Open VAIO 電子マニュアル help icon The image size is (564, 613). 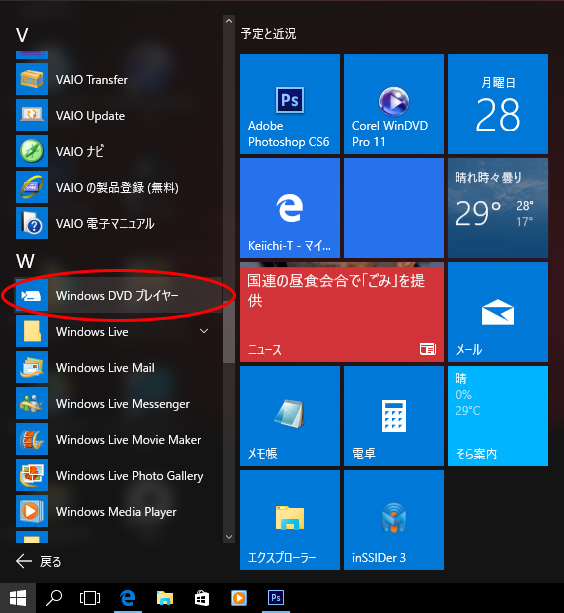pyautogui.click(x=32, y=223)
